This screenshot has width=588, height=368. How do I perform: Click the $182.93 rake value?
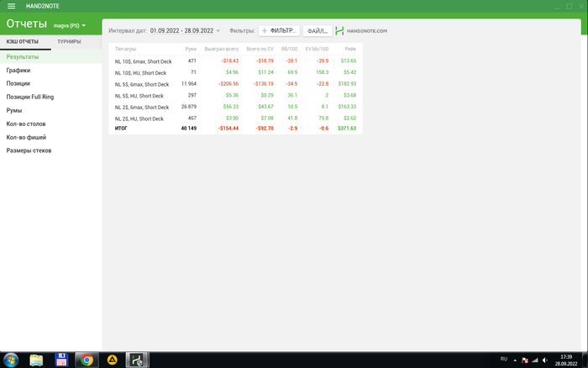click(347, 84)
